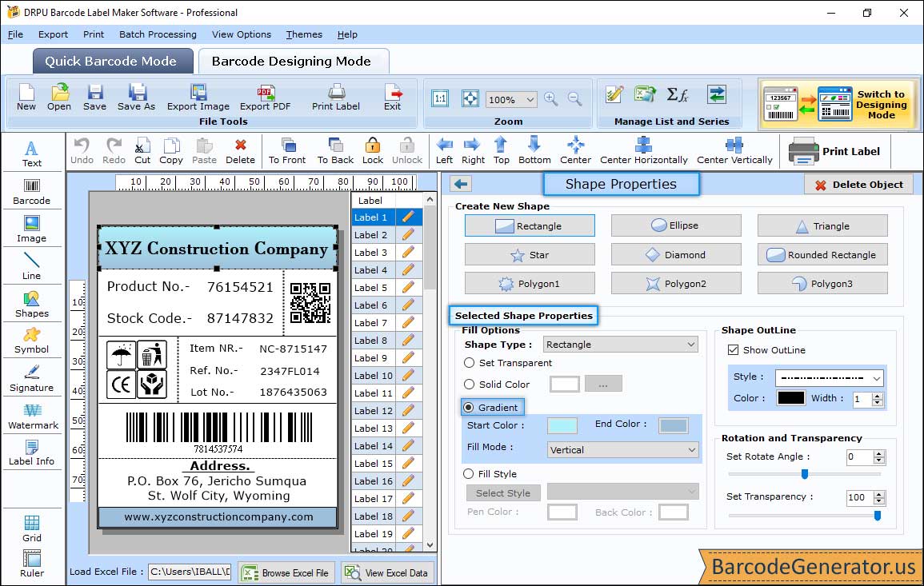Select the Signature tool in sidebar
The width and height of the screenshot is (924, 586).
click(32, 379)
